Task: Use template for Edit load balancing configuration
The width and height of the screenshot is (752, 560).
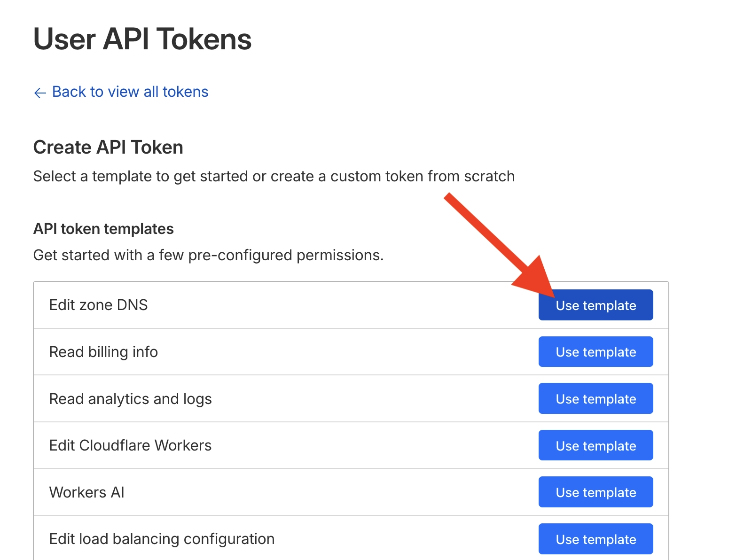Action: pos(595,539)
